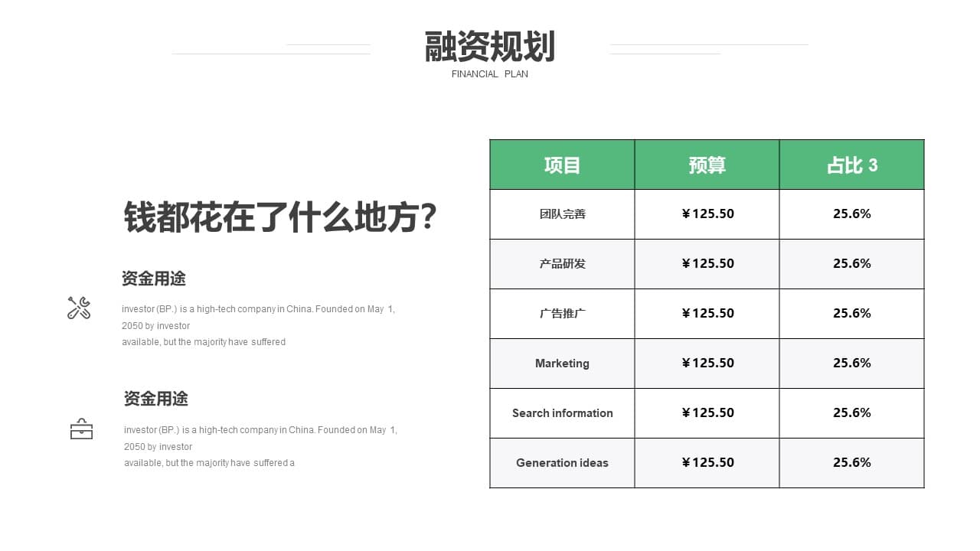Select the Search information table cell
980x551 pixels.
point(562,413)
